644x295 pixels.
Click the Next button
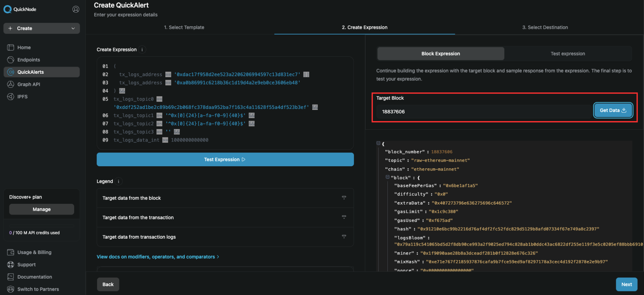point(627,284)
